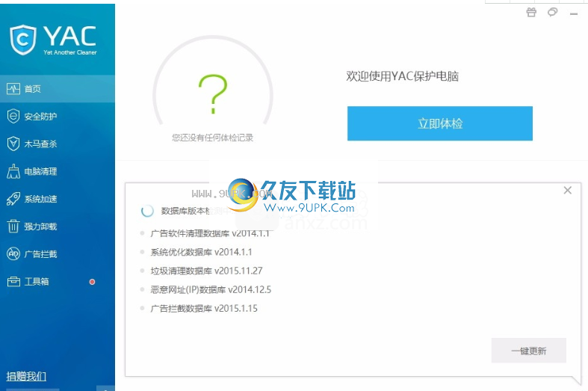
Task: Close the database version panel
Action: (x=568, y=190)
